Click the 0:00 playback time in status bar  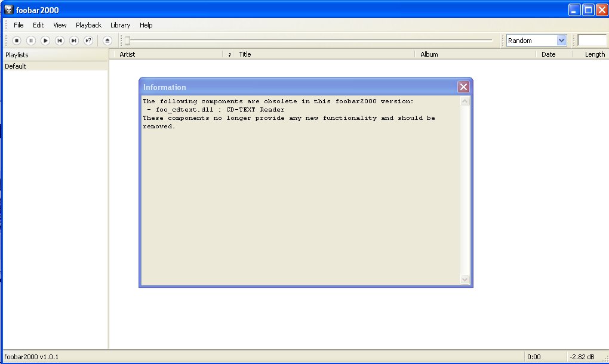534,357
